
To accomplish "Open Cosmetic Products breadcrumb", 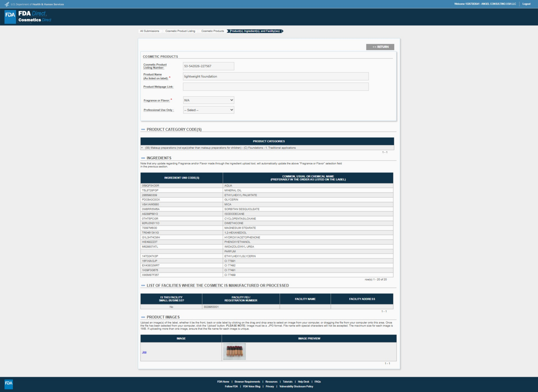I will [x=213, y=31].
